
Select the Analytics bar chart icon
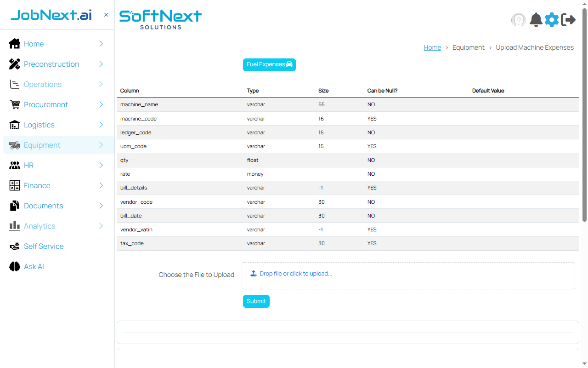tap(14, 226)
